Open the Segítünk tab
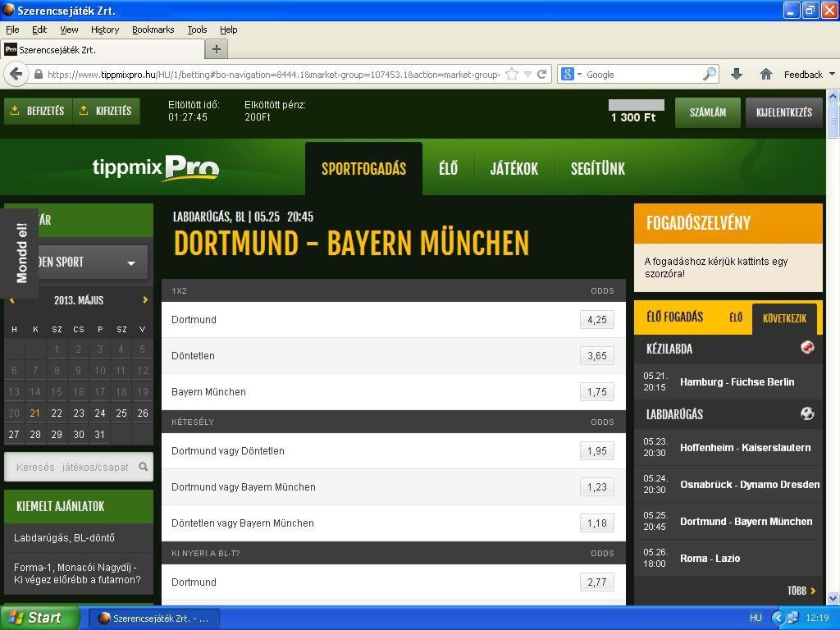The height and width of the screenshot is (630, 840). (x=598, y=169)
